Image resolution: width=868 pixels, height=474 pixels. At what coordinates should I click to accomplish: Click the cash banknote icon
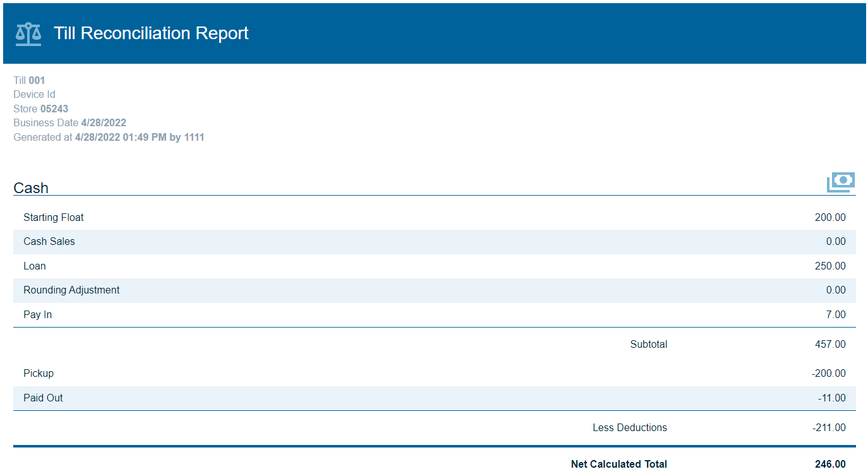pos(841,182)
